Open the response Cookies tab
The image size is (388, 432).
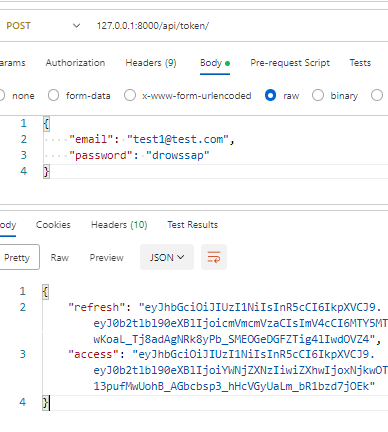point(53,225)
